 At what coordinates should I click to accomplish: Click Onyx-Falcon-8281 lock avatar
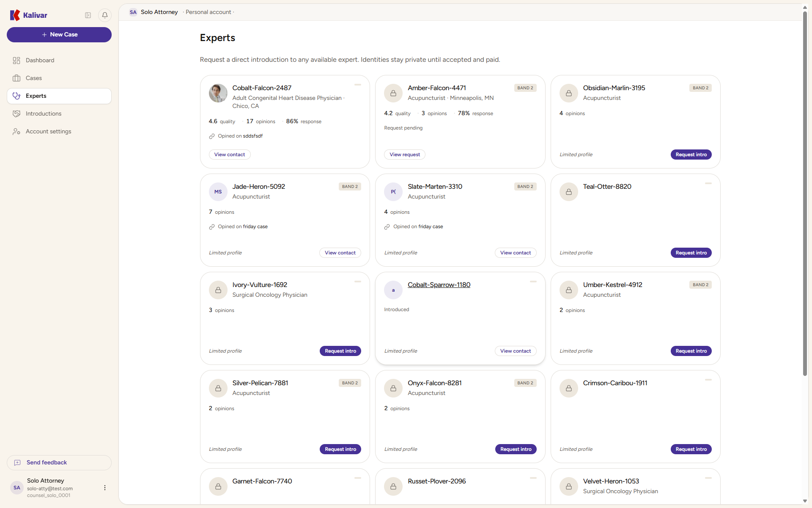tap(393, 388)
